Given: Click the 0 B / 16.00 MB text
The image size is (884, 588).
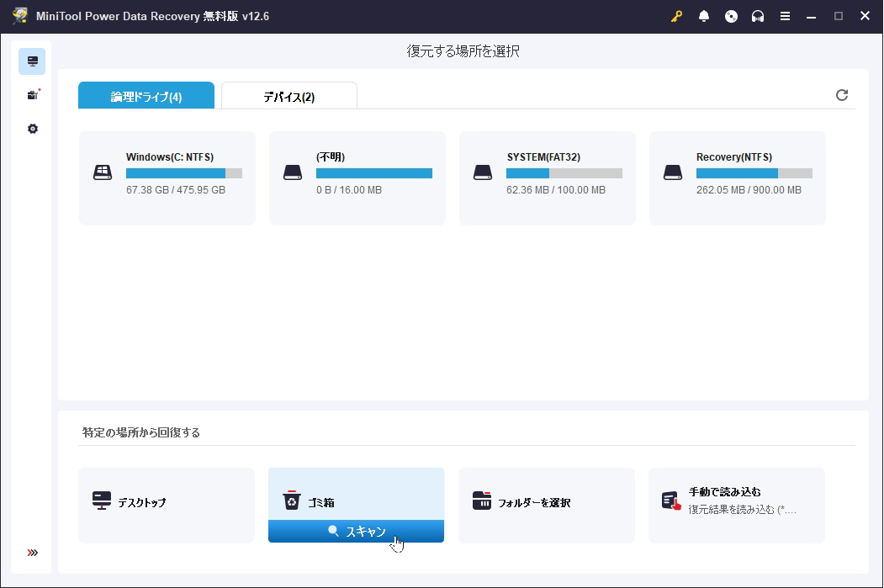Looking at the screenshot, I should tap(349, 190).
